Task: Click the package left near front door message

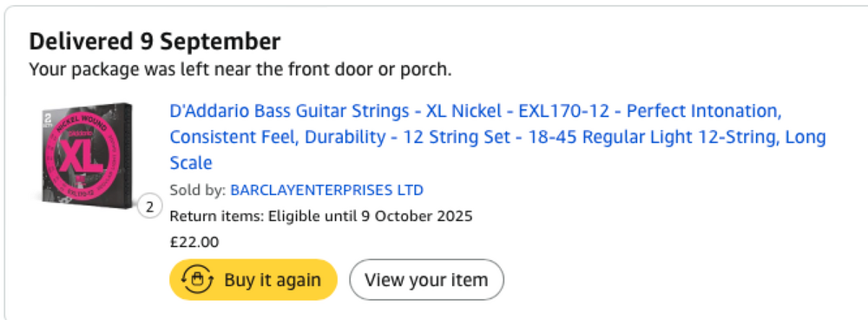Action: [x=240, y=71]
